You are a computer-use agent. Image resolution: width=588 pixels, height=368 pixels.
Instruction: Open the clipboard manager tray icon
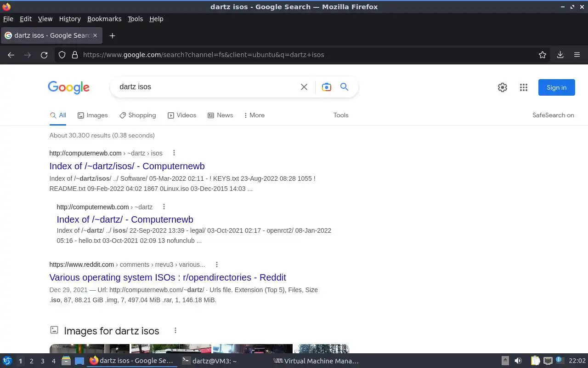click(x=536, y=361)
